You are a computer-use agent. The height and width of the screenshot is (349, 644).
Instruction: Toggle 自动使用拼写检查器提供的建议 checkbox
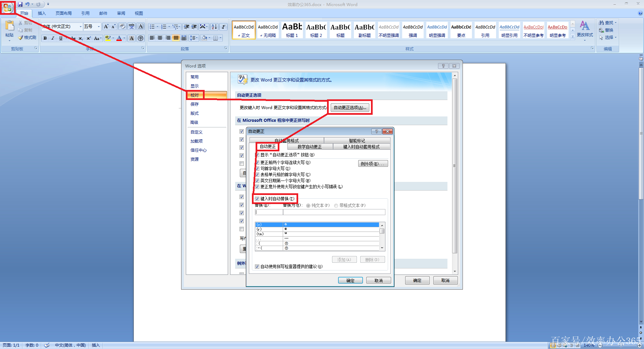(x=257, y=266)
